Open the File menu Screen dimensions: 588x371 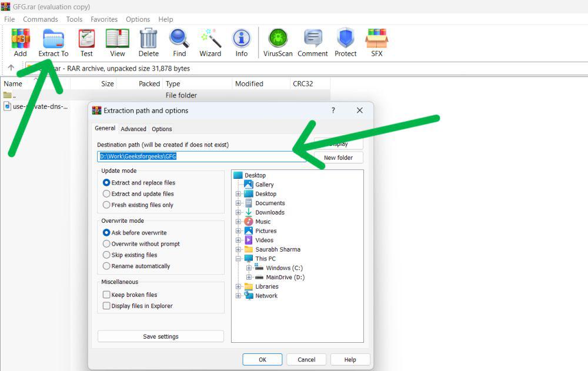coord(9,19)
